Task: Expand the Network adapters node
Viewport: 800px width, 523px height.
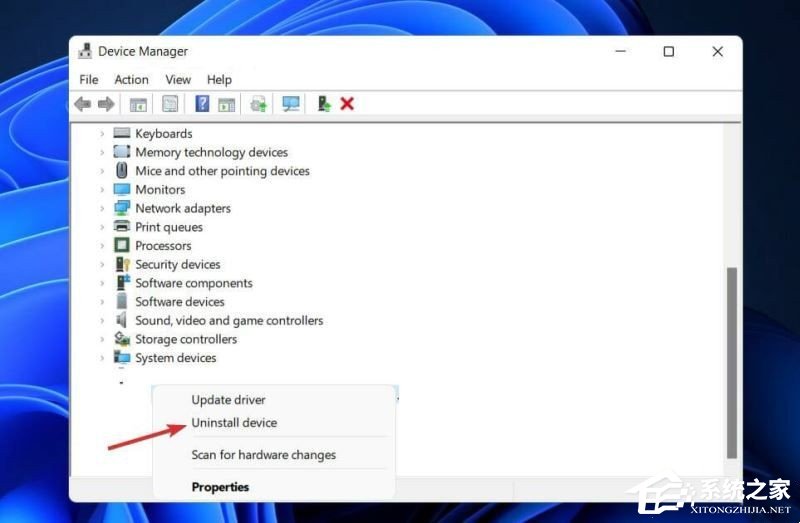Action: click(102, 209)
